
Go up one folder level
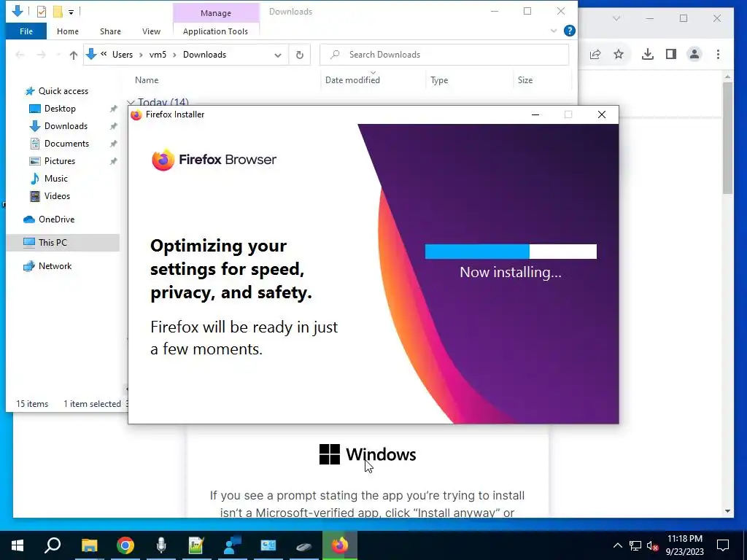[x=74, y=55]
